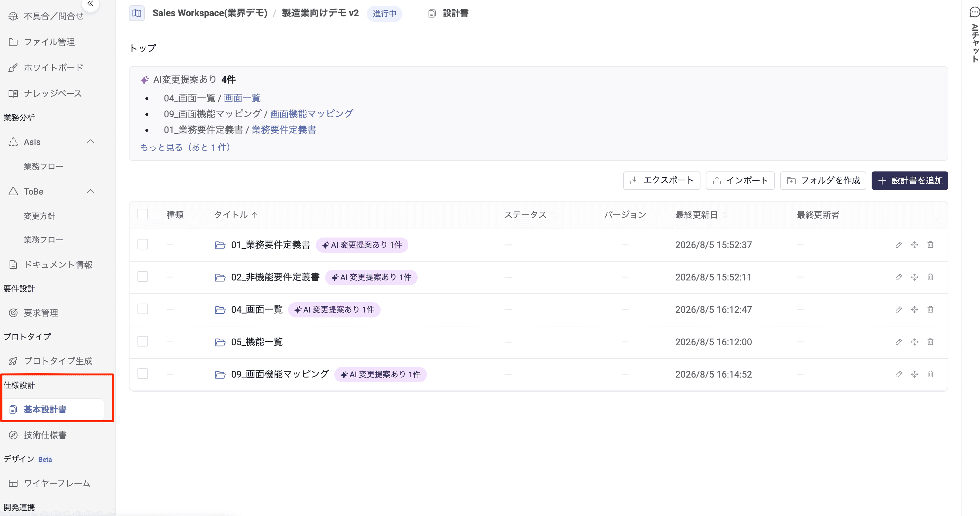Delete the 09_画面機能マッピング folder with the trash icon
The width and height of the screenshot is (980, 516).
pos(930,374)
